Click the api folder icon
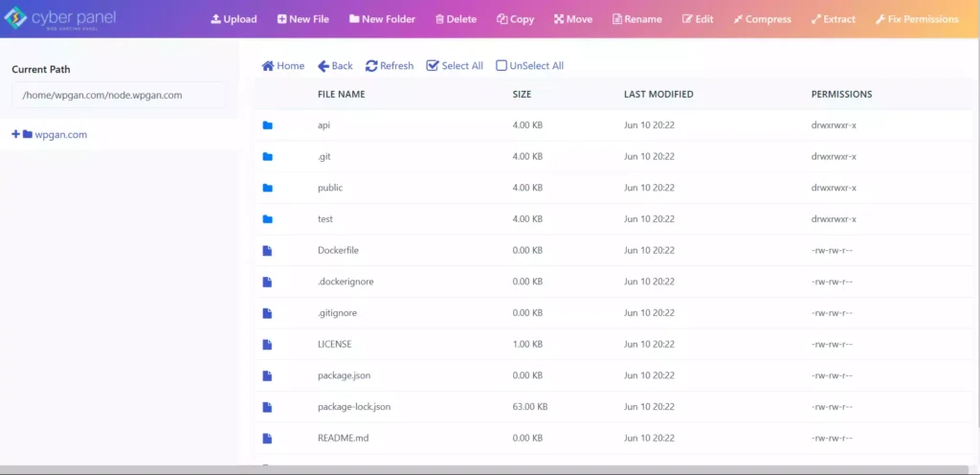This screenshot has height=475, width=980. pyautogui.click(x=268, y=125)
